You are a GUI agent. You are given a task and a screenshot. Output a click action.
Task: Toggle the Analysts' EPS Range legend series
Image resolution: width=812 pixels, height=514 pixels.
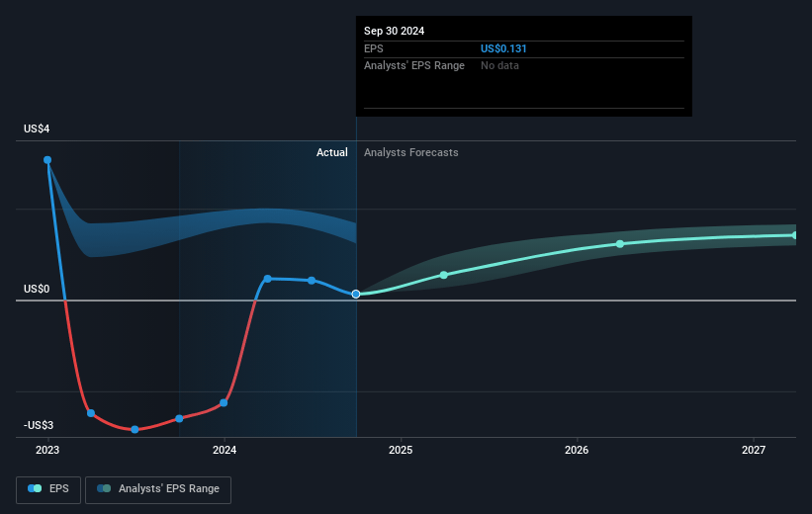tap(158, 489)
